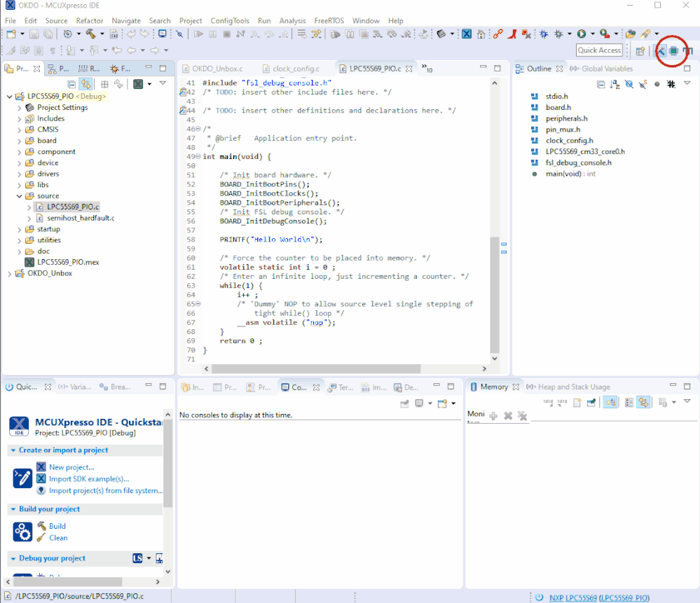Click the green Run arrow icon
The height and width of the screenshot is (603, 700).
[582, 34]
